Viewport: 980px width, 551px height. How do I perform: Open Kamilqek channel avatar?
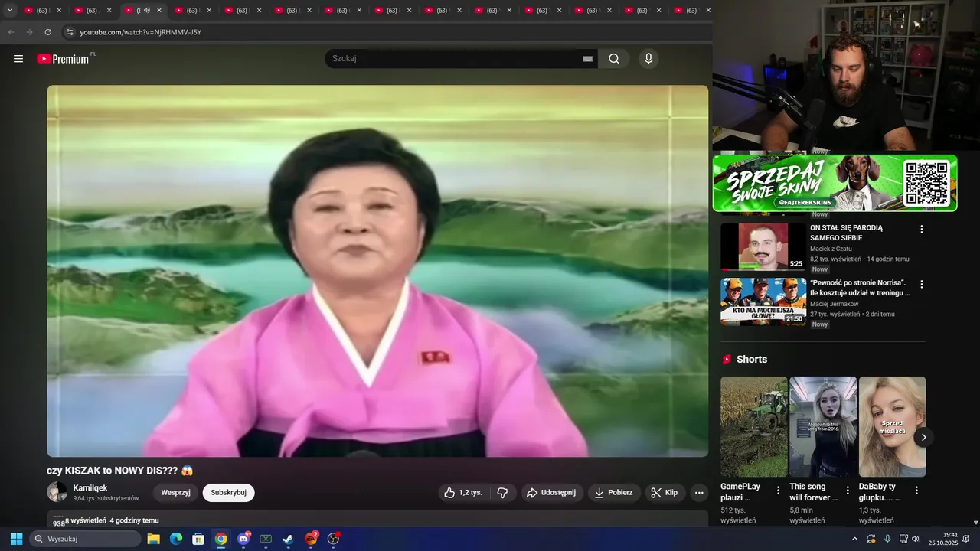(57, 492)
